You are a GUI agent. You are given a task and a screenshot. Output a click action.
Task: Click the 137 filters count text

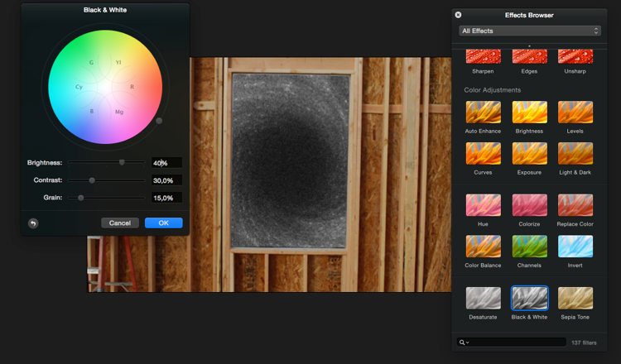[584, 342]
